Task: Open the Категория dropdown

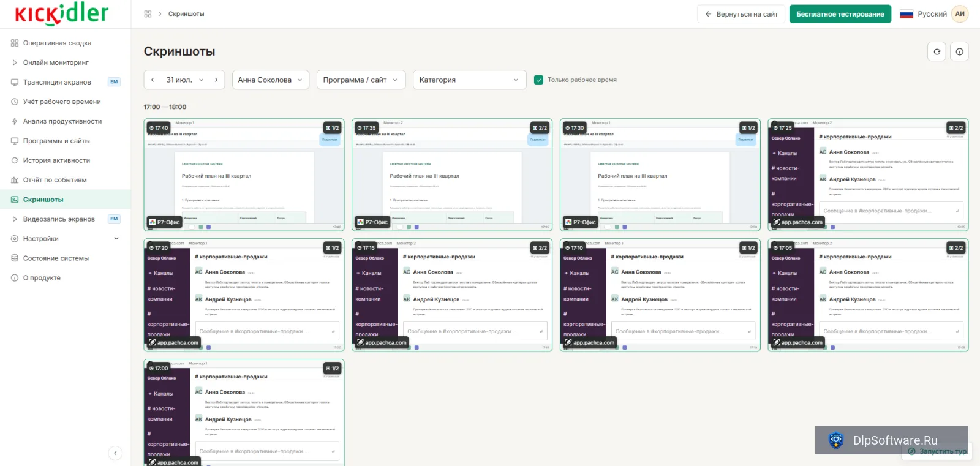Action: point(470,80)
